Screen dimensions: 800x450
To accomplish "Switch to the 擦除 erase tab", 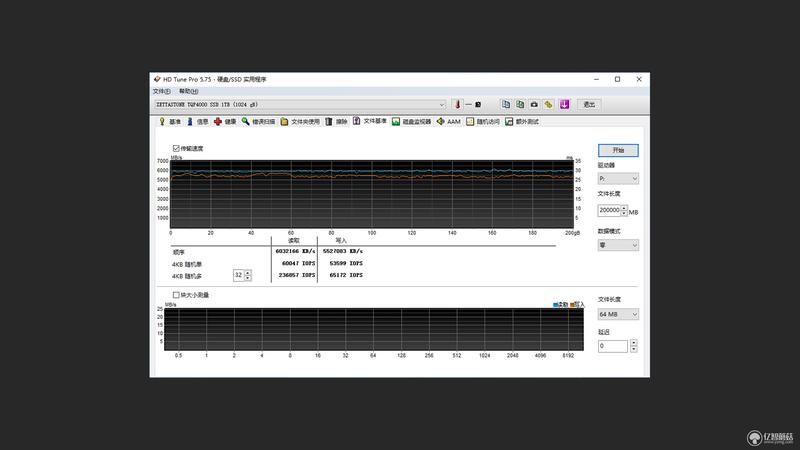I will coord(336,121).
